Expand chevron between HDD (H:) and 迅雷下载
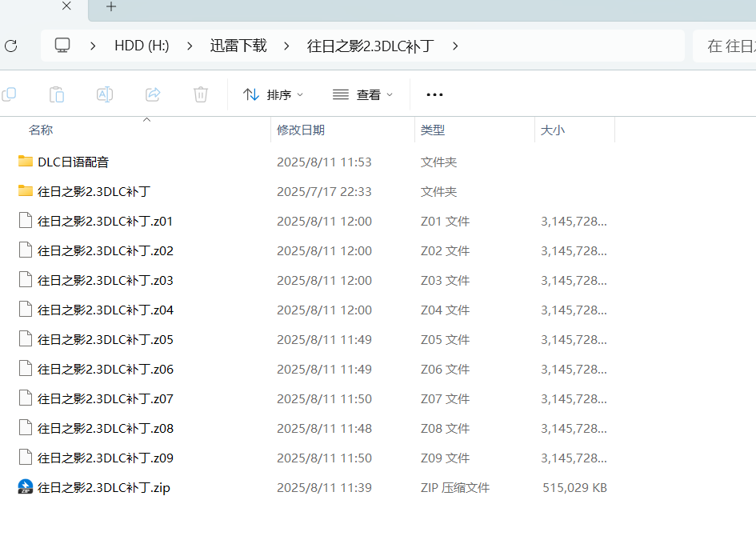Screen dimensions: 756x560 190,46
